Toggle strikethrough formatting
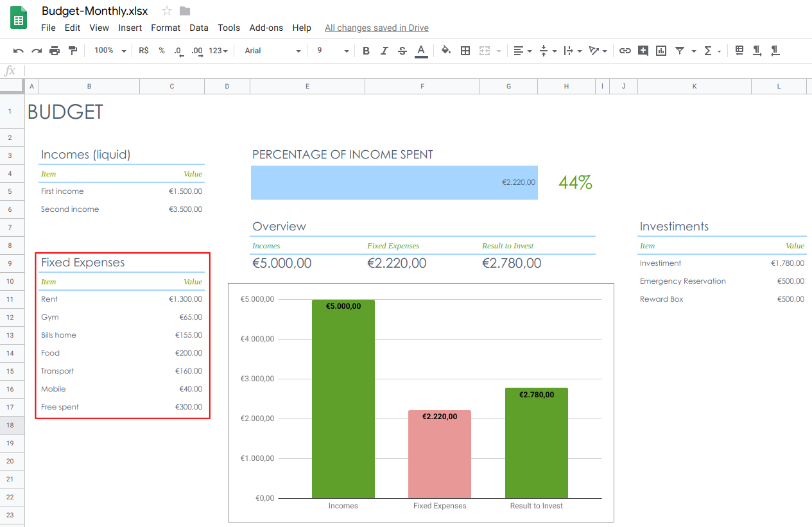Screen dimensions: 812x527 click(402, 51)
